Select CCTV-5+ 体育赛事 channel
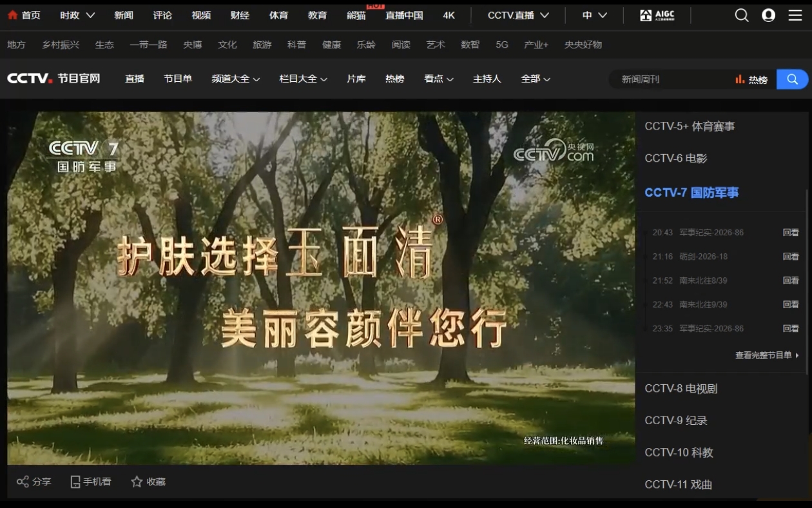Viewport: 812px width, 508px height. (690, 126)
